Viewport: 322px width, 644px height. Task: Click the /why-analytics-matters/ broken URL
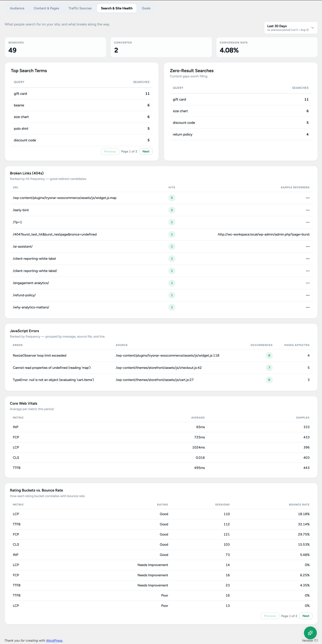31,307
